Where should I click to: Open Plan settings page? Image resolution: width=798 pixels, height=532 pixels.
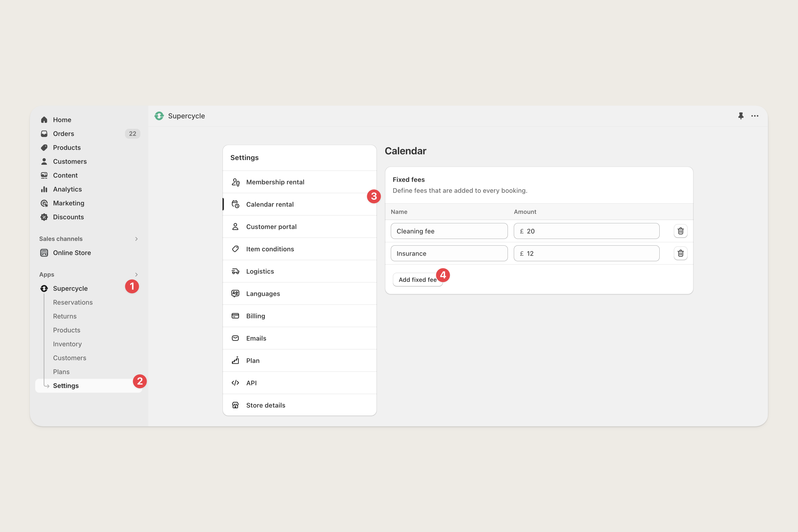tap(300, 361)
